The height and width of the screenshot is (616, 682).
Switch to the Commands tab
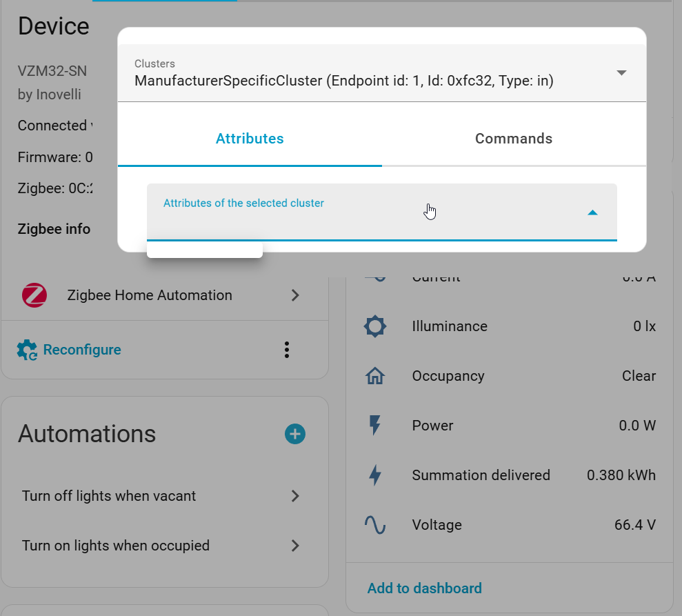[514, 139]
